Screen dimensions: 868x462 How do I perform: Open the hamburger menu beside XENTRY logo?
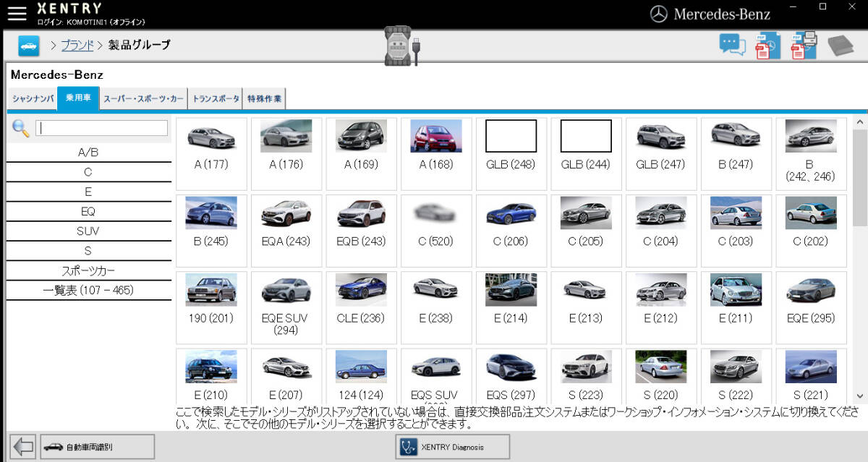point(17,13)
